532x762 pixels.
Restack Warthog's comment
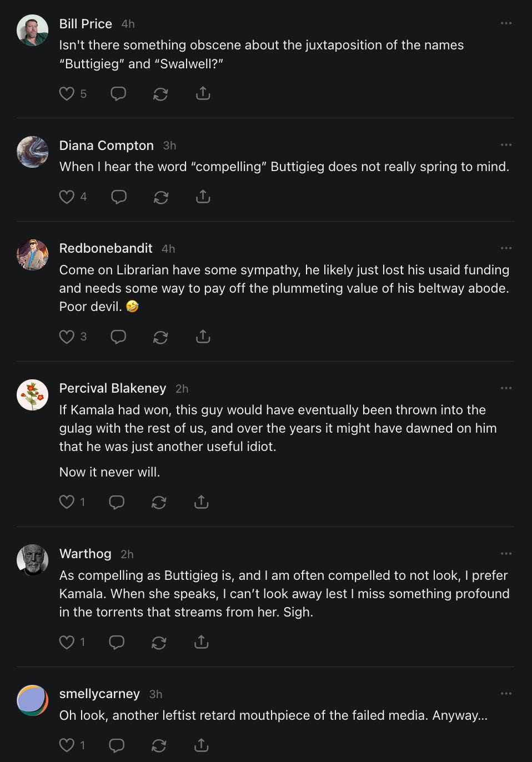[x=159, y=642]
